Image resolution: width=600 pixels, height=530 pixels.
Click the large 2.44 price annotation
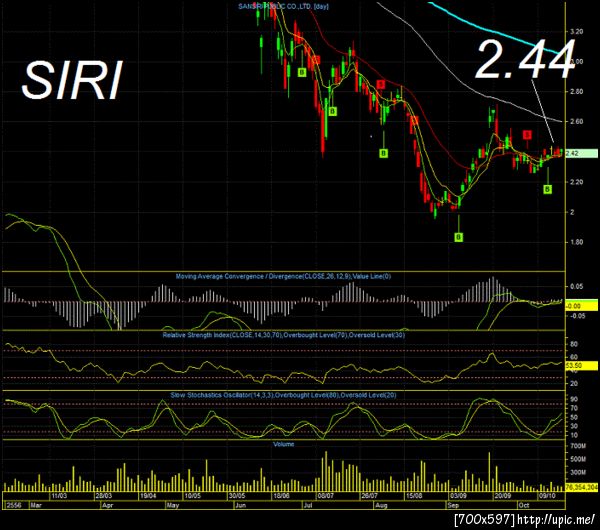coord(525,60)
